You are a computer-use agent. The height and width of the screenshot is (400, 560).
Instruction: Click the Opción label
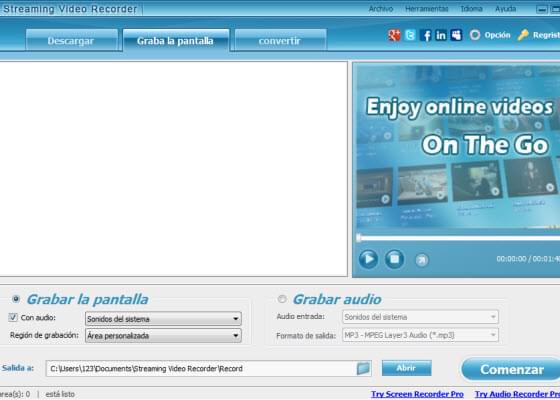(x=497, y=35)
